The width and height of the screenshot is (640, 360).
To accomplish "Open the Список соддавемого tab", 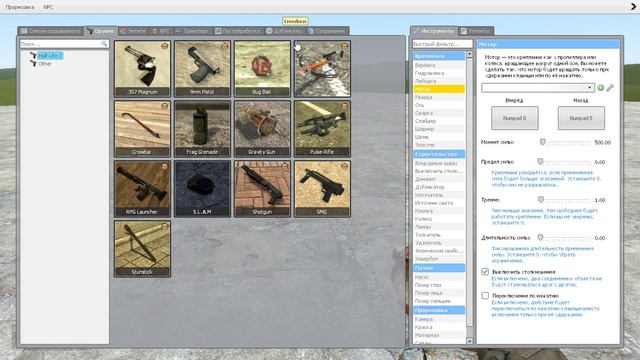I will [x=51, y=31].
